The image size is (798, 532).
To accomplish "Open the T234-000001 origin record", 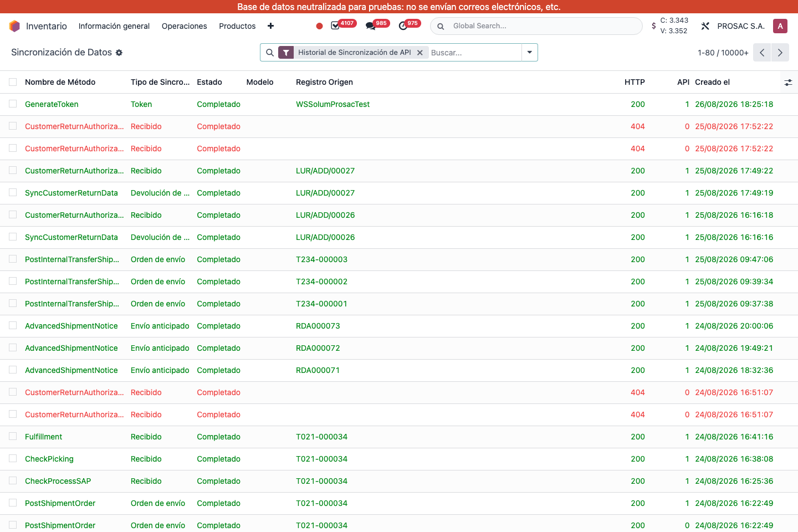I will (x=321, y=304).
